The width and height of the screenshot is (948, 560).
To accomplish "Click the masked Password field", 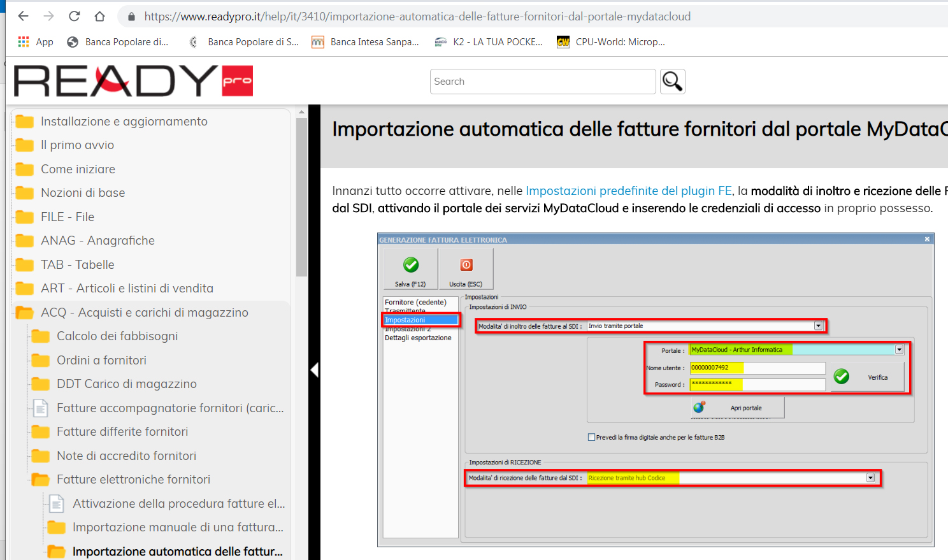I will click(758, 384).
